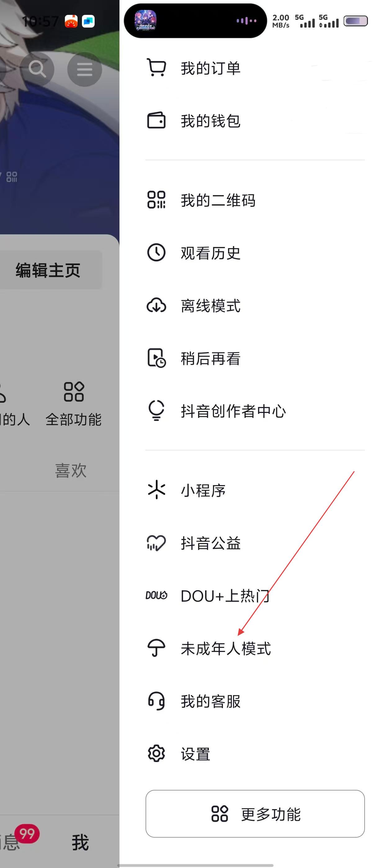Tap the 稍后再看 watch-later icon

tap(156, 358)
